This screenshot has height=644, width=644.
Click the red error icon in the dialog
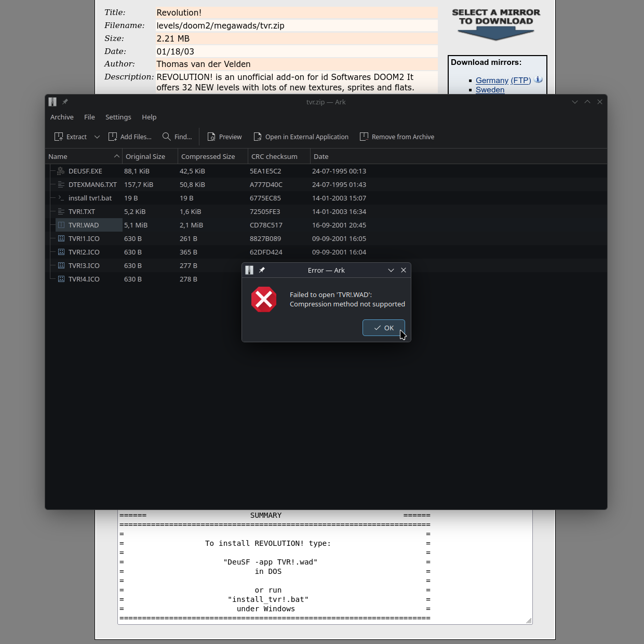[x=264, y=299]
